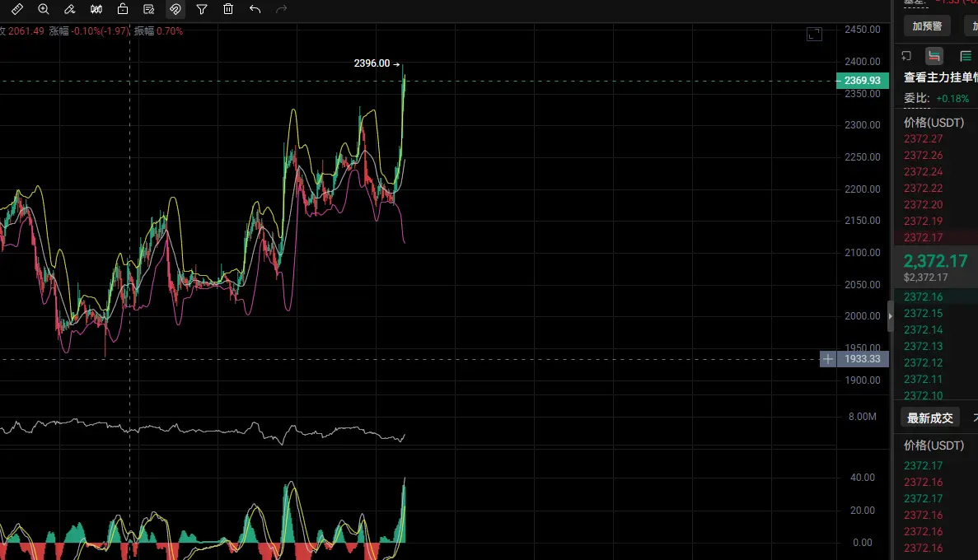Select the 2372.27 ask price row
This screenshot has height=560, width=978.
tap(924, 138)
